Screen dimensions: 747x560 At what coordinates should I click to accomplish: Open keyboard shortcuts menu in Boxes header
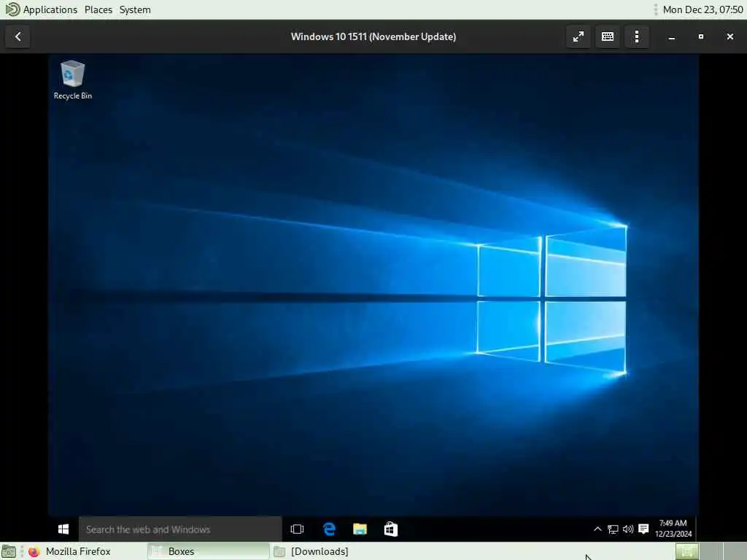pyautogui.click(x=608, y=36)
